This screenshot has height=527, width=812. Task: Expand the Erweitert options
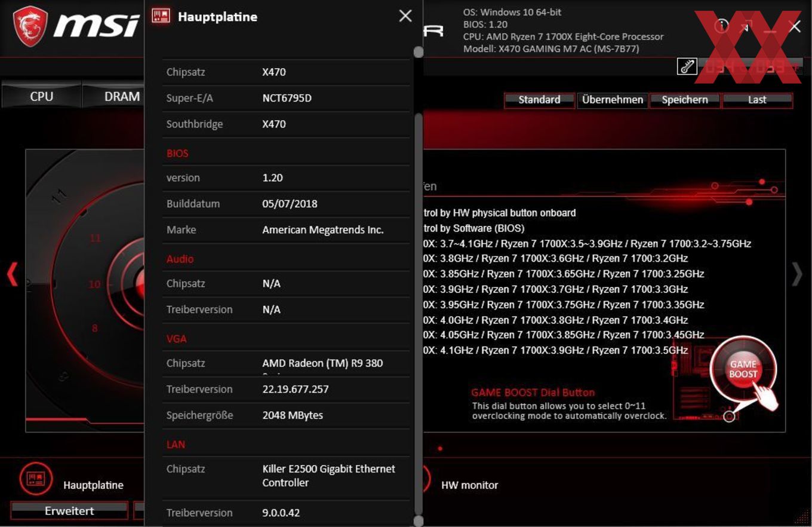[69, 511]
